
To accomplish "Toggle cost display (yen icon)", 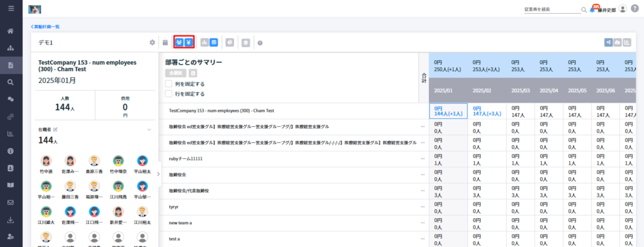I will point(188,42).
